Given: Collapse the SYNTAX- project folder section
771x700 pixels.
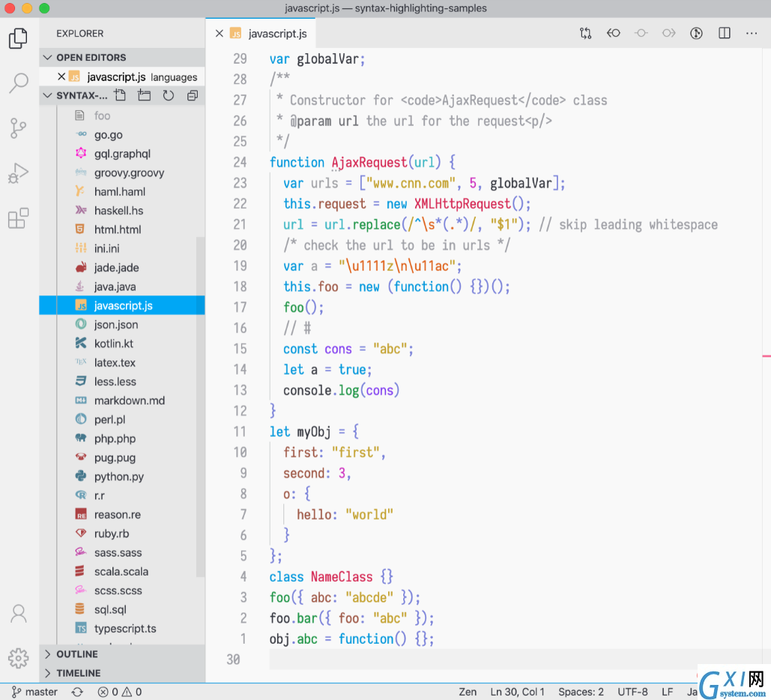Looking at the screenshot, I should pyautogui.click(x=75, y=95).
